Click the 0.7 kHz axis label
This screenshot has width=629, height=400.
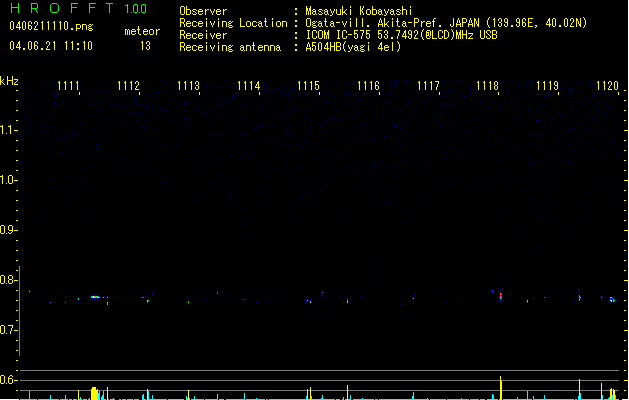[x=8, y=330]
